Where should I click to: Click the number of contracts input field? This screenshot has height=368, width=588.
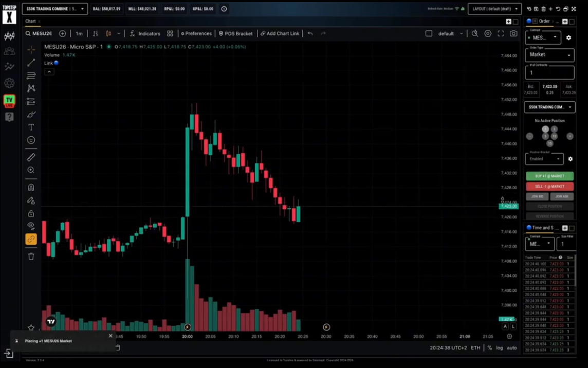pyautogui.click(x=549, y=72)
